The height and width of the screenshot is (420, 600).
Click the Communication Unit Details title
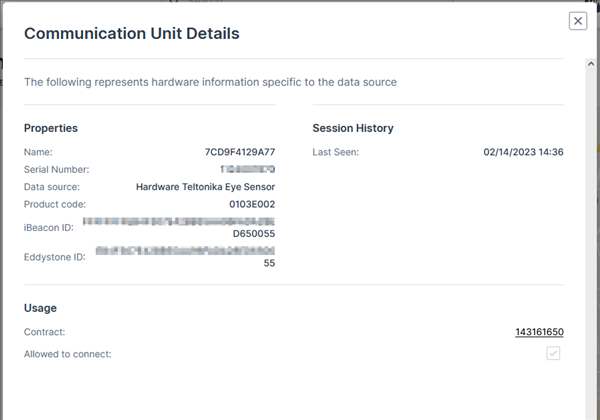click(131, 34)
